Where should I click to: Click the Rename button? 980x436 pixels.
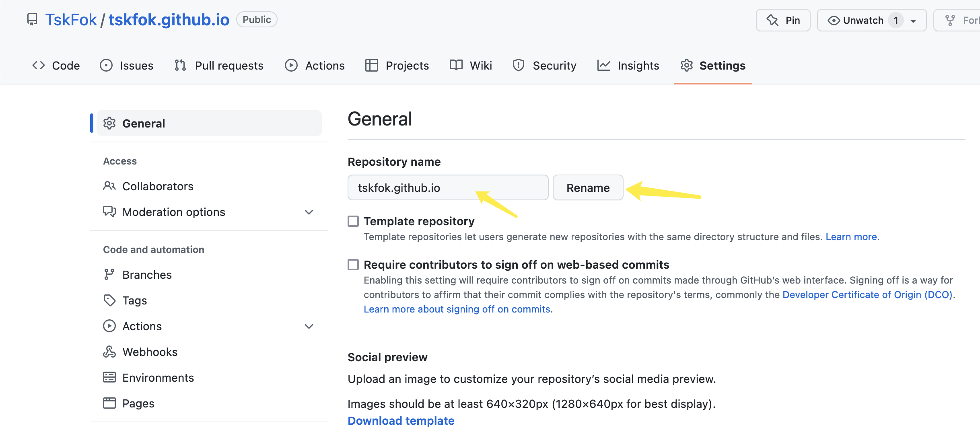pos(588,187)
